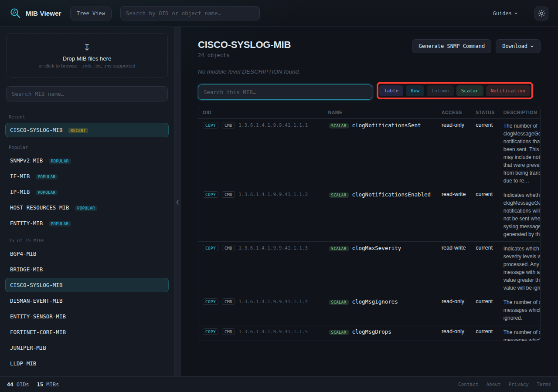558x392 pixels.
Task: Click the clogMsgIgnores object name
Action: [x=375, y=302]
